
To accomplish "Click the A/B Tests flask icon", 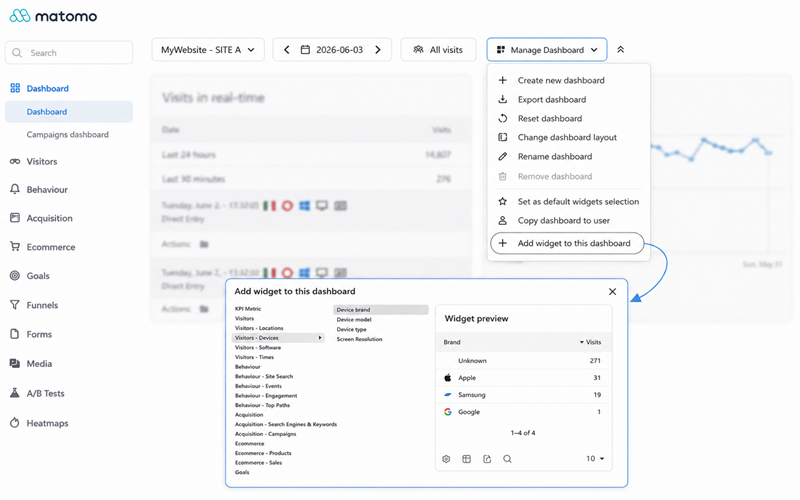I will [15, 393].
